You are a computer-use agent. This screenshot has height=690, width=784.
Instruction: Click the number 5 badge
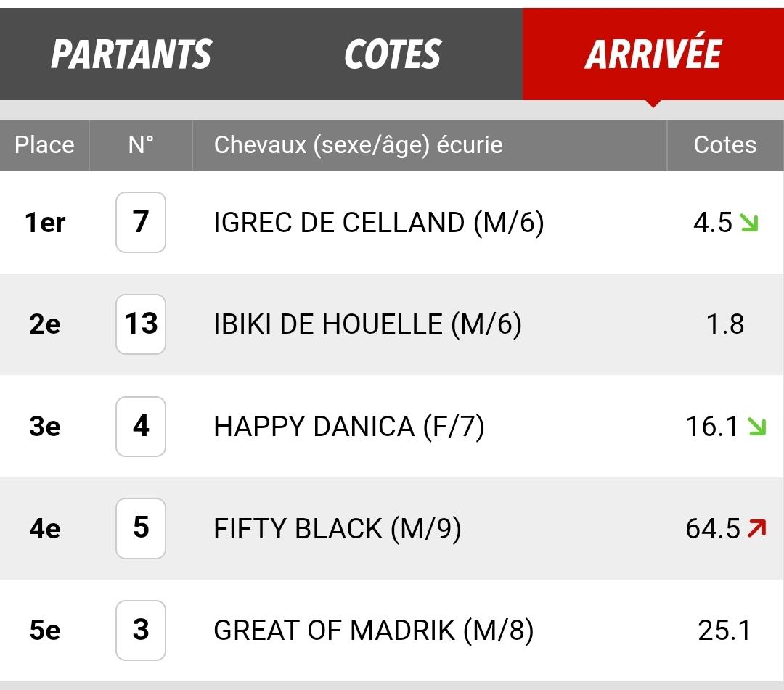[x=141, y=528]
